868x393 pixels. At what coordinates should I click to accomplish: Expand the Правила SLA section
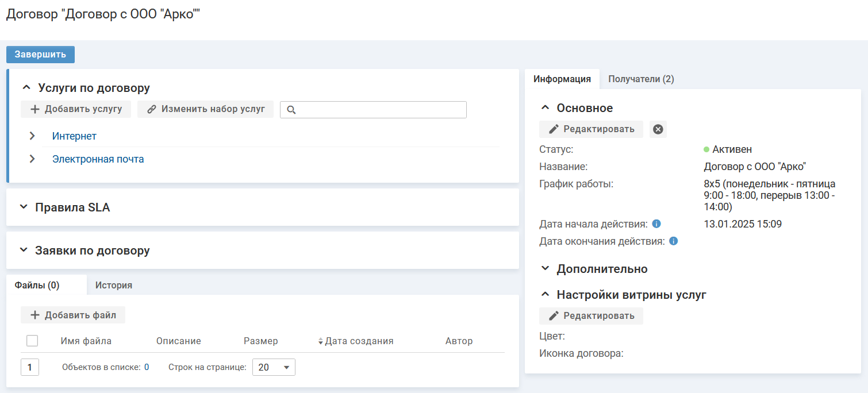click(24, 207)
